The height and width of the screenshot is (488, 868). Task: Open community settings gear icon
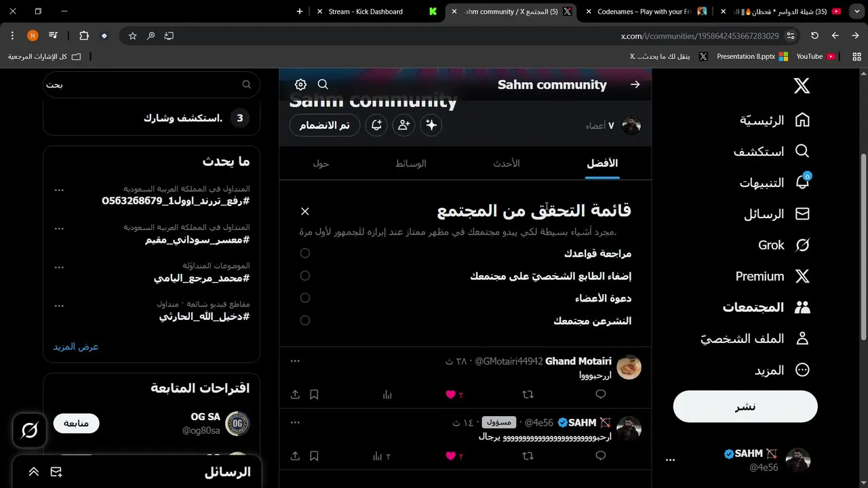pyautogui.click(x=300, y=84)
